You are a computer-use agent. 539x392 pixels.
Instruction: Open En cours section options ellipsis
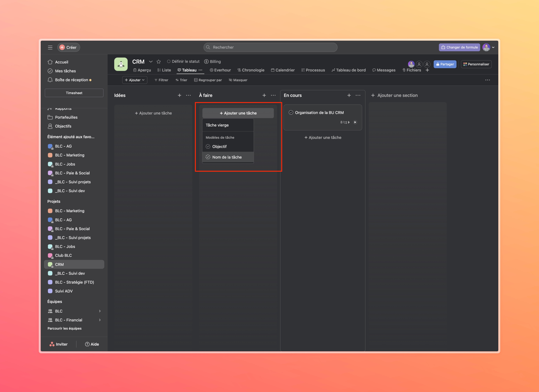pos(358,95)
